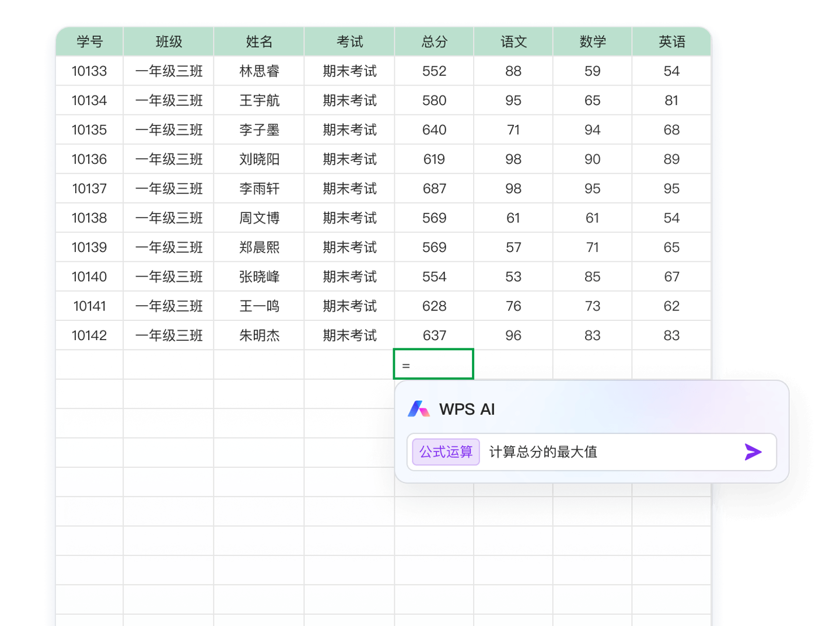The image size is (840, 626).
Task: Click the send arrow to submit AI prompt
Action: 753,452
